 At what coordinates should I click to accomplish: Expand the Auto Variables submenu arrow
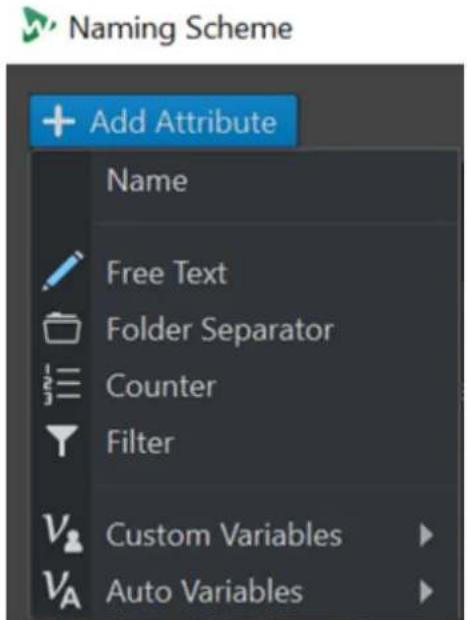click(426, 592)
